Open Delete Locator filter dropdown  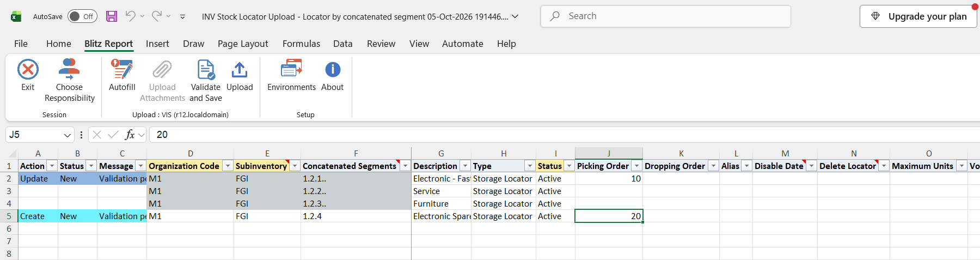click(884, 166)
